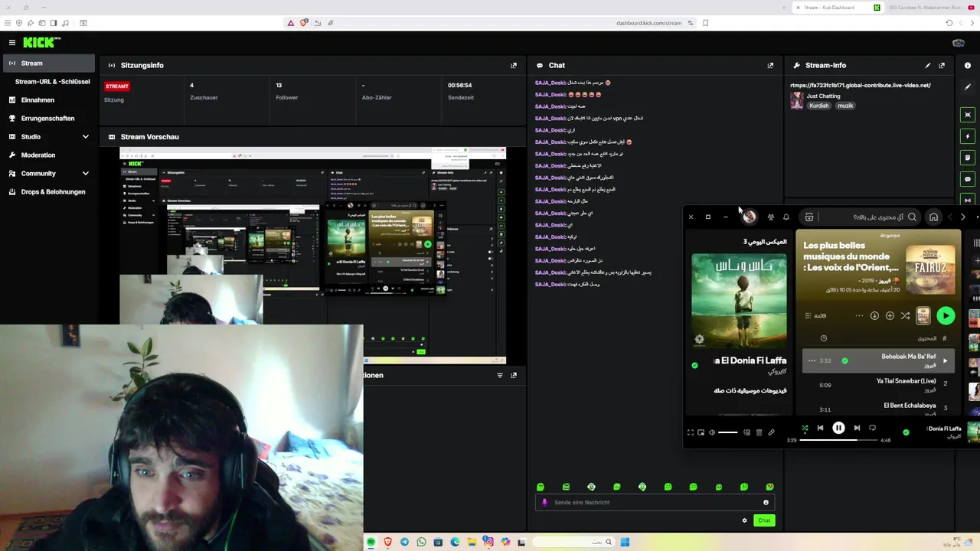Edit Stream-Info with pencil icon
The image size is (980, 551).
pos(928,66)
